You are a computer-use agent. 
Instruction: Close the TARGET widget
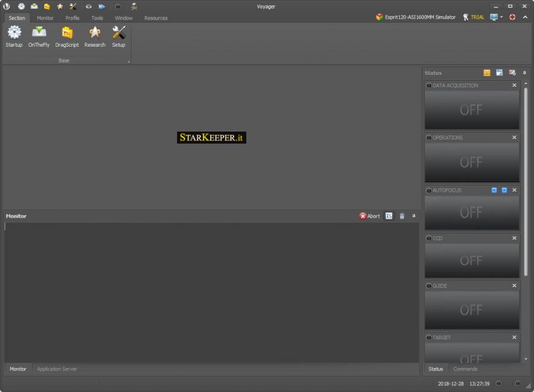pos(514,337)
